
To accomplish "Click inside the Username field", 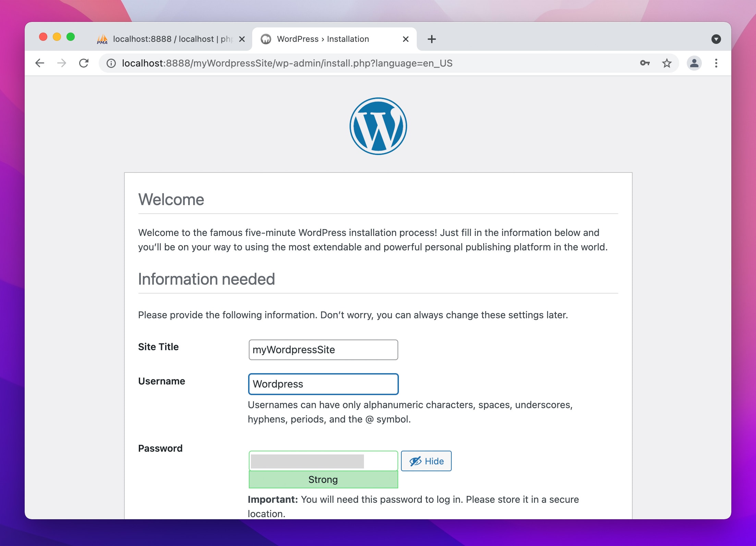I will 323,384.
